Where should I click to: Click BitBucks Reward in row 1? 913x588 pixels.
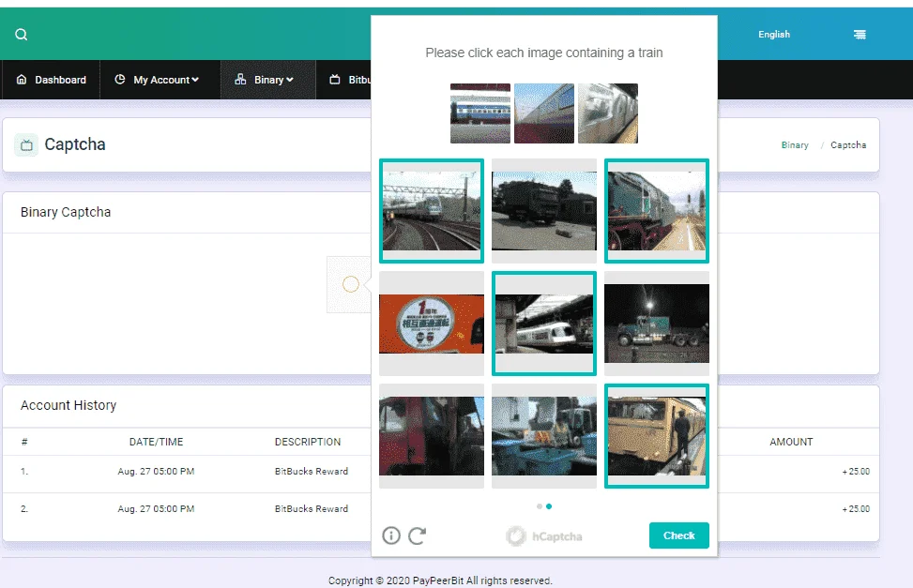(312, 472)
